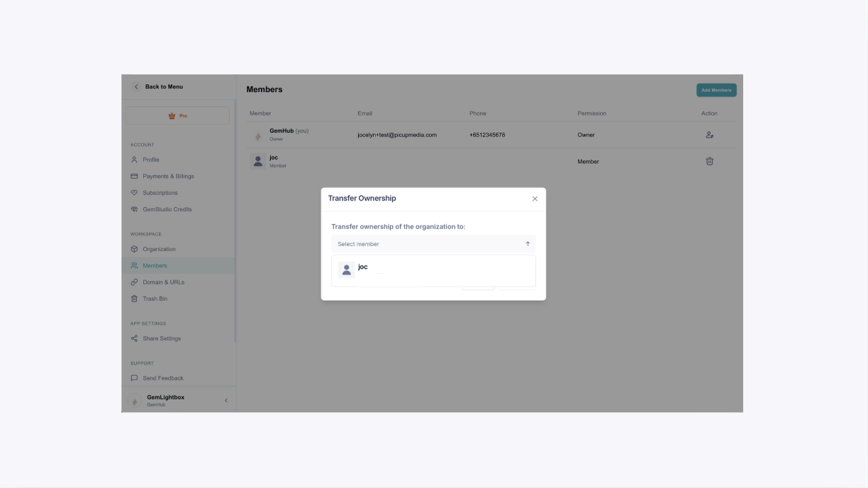Collapse the sidebar with GemLightbox chevron
The height and width of the screenshot is (488, 868).
point(226,401)
